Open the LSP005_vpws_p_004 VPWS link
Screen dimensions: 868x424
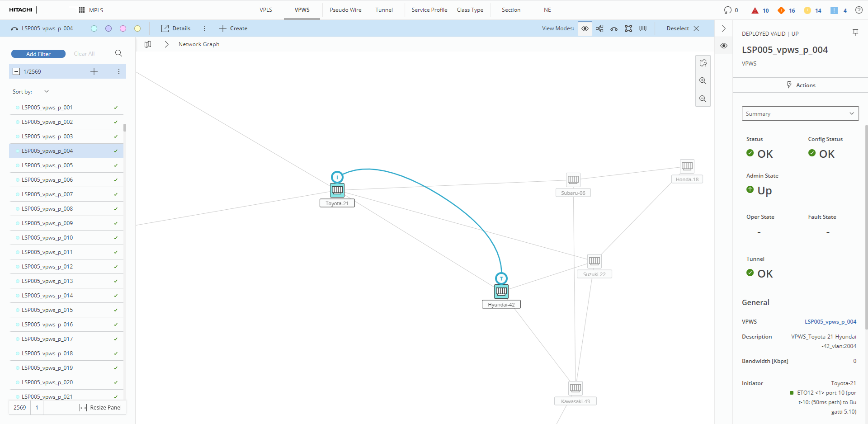tap(830, 322)
